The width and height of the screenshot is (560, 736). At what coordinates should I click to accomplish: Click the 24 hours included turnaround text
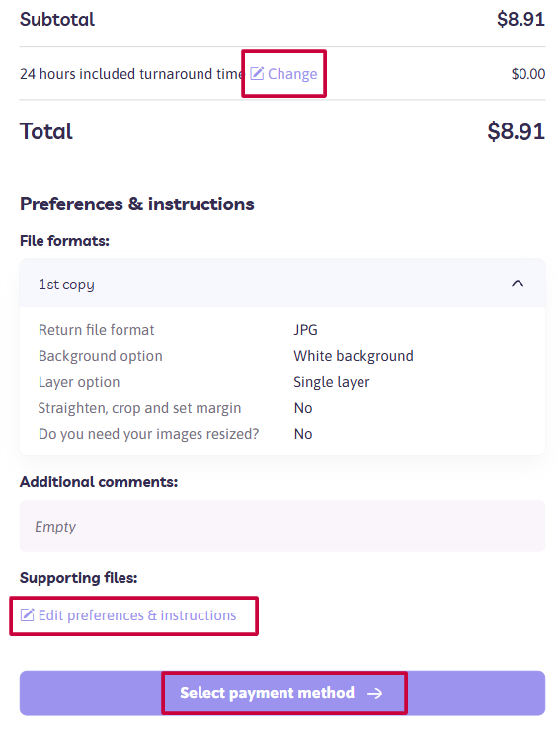point(132,74)
